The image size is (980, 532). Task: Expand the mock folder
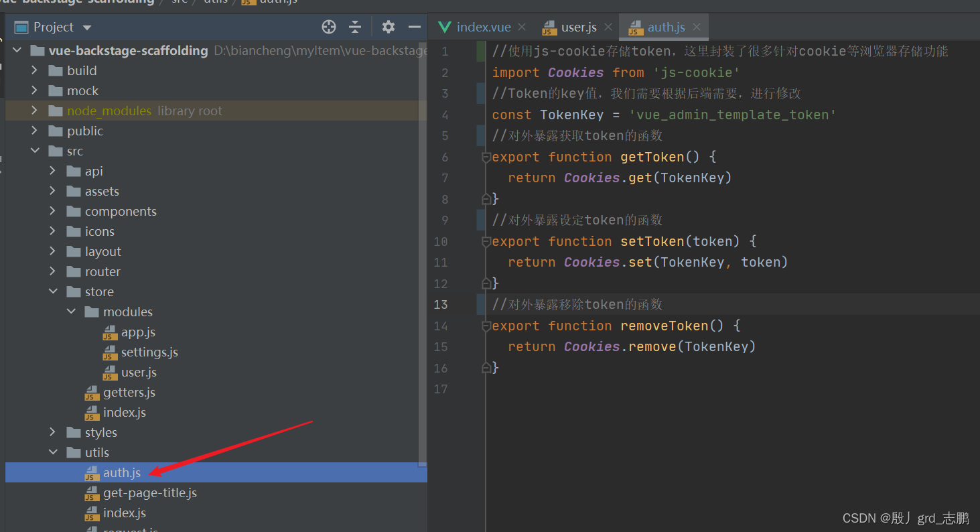(35, 90)
